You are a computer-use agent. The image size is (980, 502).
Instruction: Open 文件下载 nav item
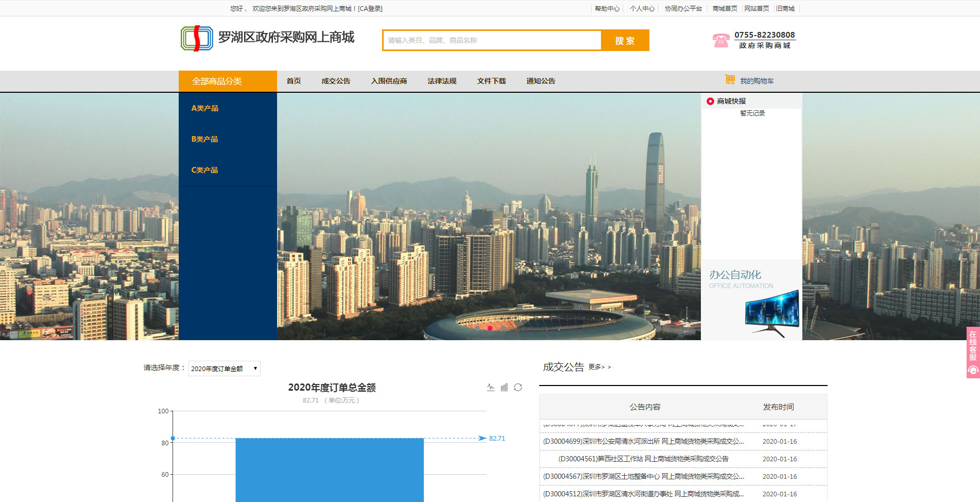coord(491,81)
